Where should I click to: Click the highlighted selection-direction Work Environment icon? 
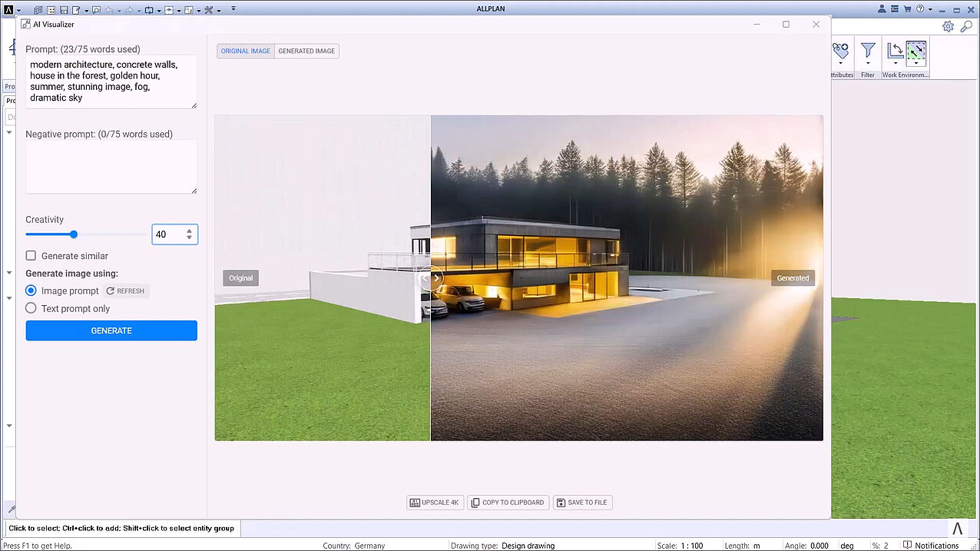click(916, 51)
